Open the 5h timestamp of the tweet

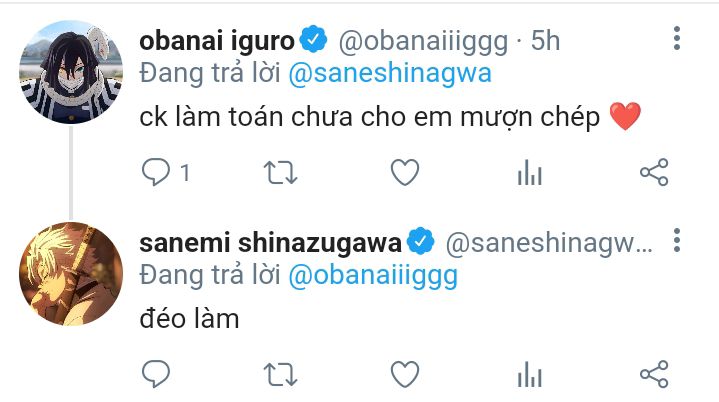click(x=546, y=42)
